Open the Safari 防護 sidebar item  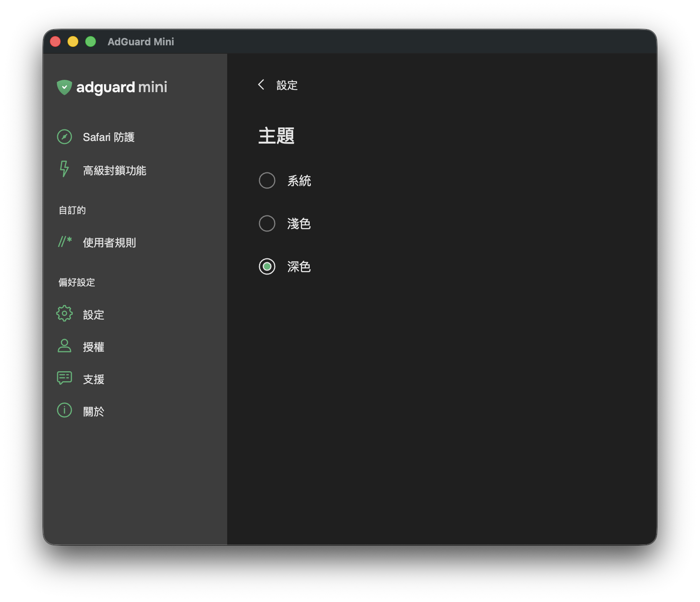click(x=109, y=137)
